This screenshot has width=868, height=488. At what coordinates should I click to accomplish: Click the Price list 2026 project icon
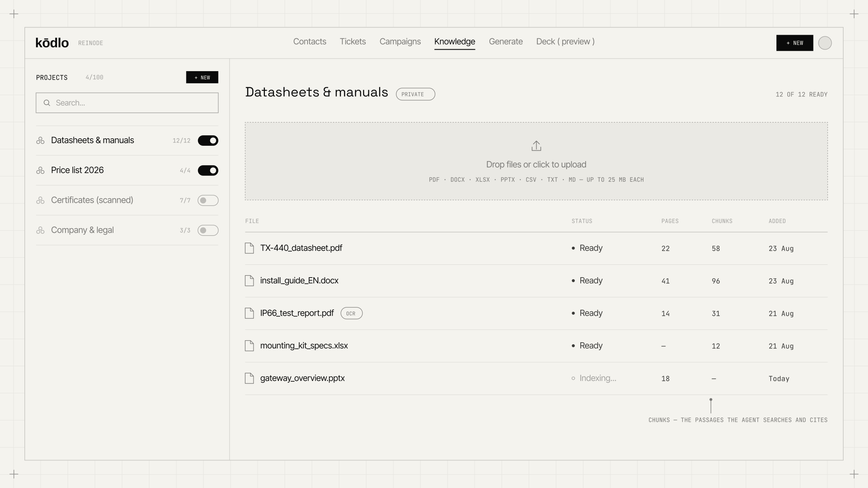pyautogui.click(x=40, y=170)
